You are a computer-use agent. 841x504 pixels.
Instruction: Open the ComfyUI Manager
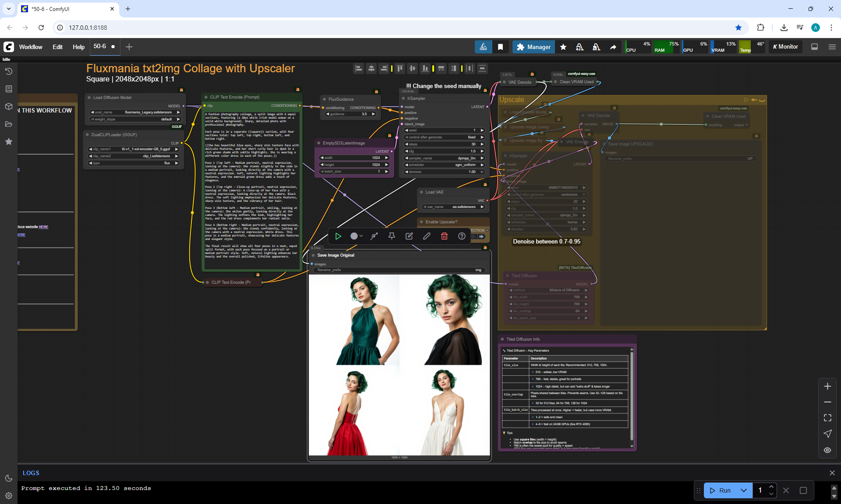[534, 47]
